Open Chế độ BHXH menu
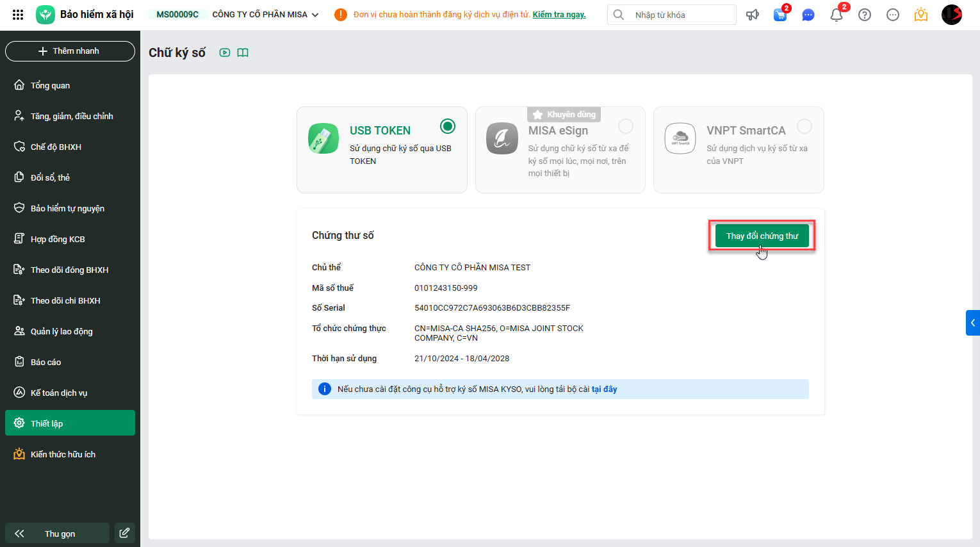 click(x=70, y=147)
